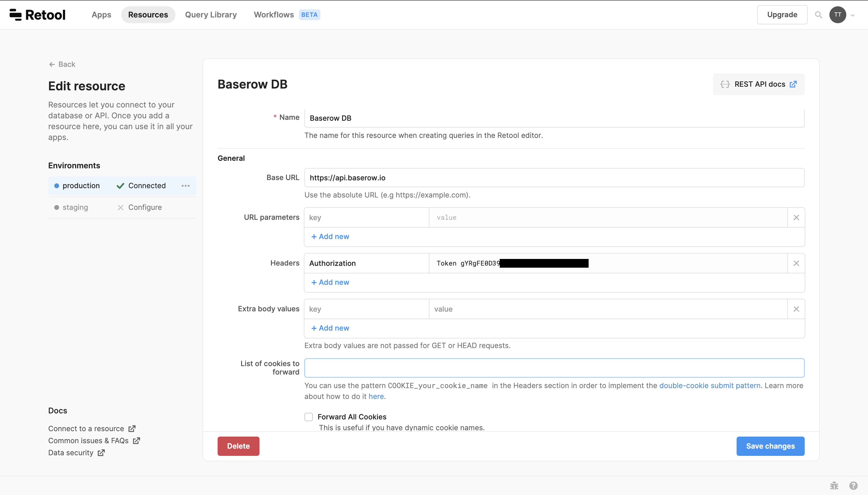The height and width of the screenshot is (495, 868).
Task: Click the external link icon beside Connect to a resource
Action: [x=132, y=428]
